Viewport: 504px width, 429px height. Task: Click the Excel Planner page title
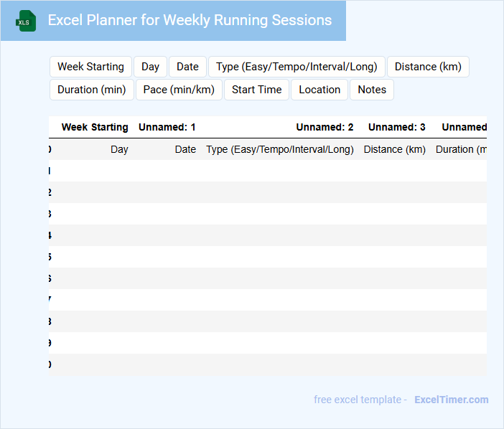190,20
